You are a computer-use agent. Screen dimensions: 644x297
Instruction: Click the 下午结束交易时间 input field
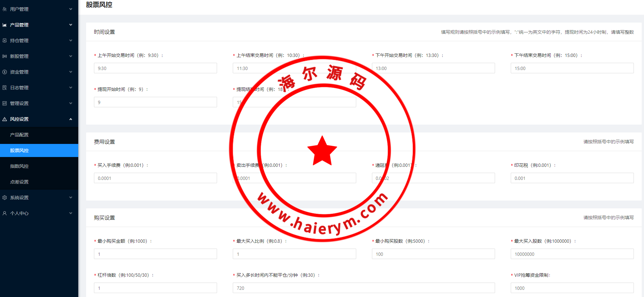pyautogui.click(x=572, y=68)
